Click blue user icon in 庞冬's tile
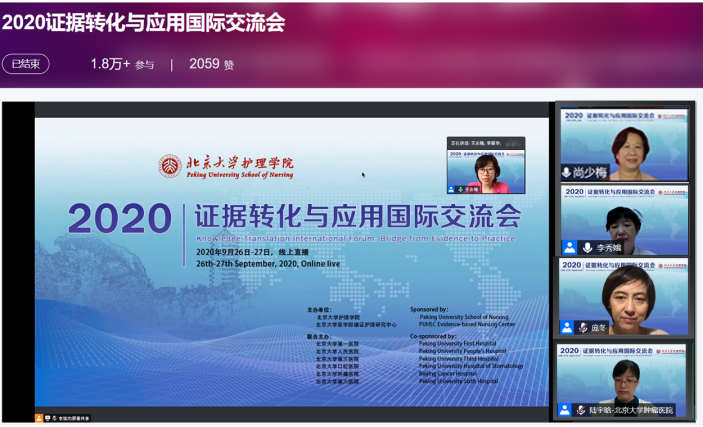703x427 pixels. pos(567,327)
